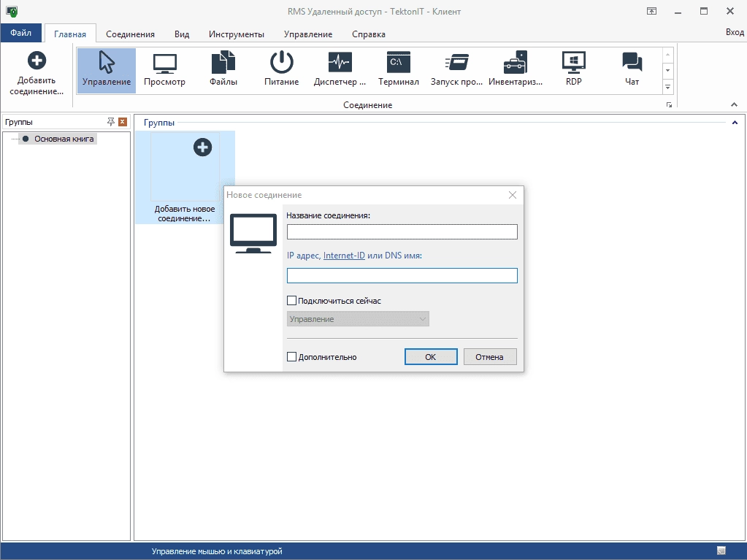
Task: Select the Просмотр mode icon
Action: click(164, 71)
